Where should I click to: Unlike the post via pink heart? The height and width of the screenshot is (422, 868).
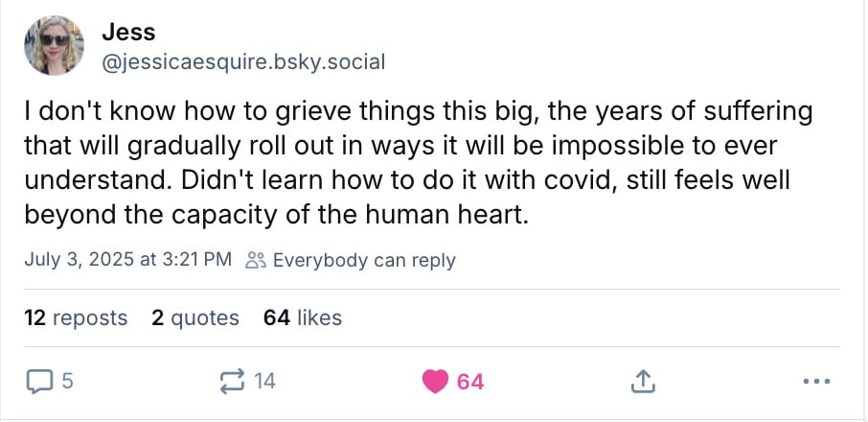[x=436, y=382]
